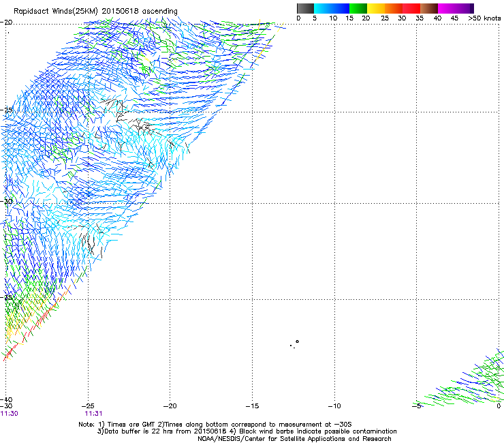Click the NOAA/NESDIS Center credit line
This screenshot has height=443, width=504.
(x=294, y=439)
